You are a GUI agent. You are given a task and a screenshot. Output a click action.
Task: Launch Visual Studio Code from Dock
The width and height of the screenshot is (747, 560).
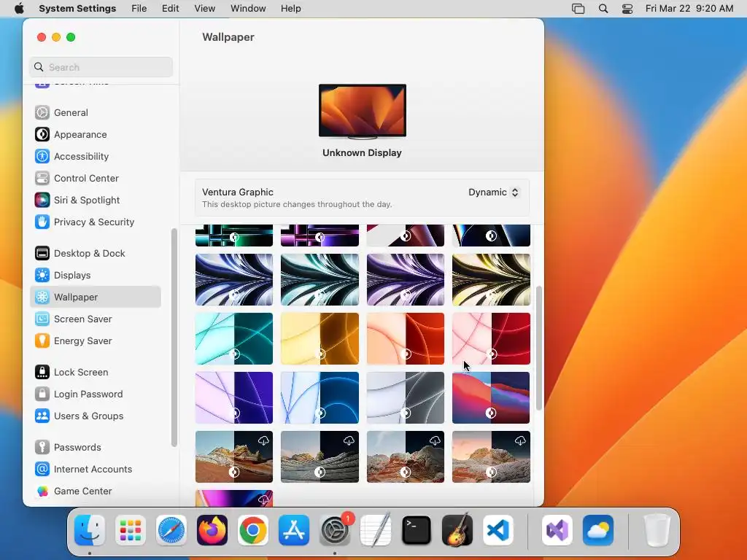(x=498, y=530)
